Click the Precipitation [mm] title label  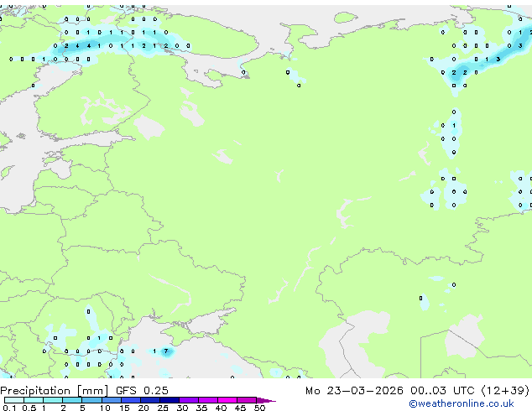(54, 391)
